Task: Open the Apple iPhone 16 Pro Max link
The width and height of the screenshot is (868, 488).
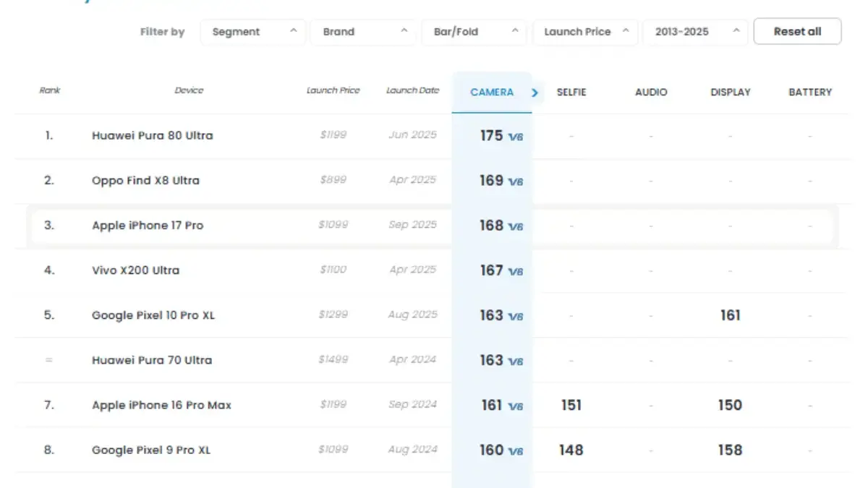Action: (x=161, y=406)
